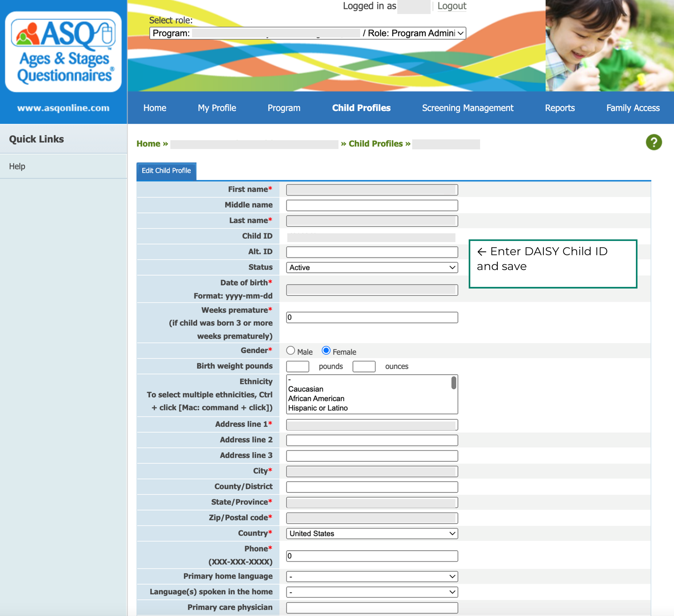Click the header photo of the child
Image resolution: width=674 pixels, height=616 pixels.
[610, 46]
